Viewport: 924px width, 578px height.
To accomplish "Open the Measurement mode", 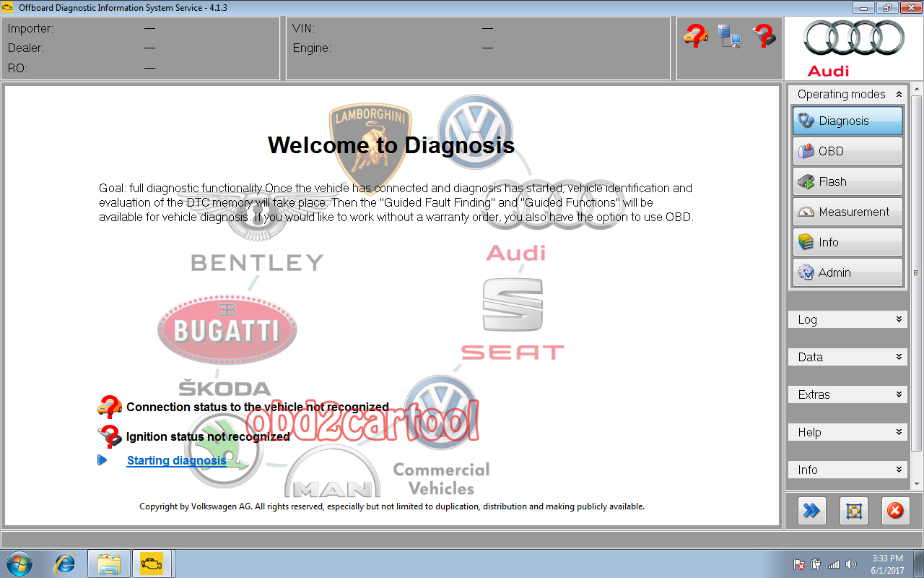I will (846, 212).
